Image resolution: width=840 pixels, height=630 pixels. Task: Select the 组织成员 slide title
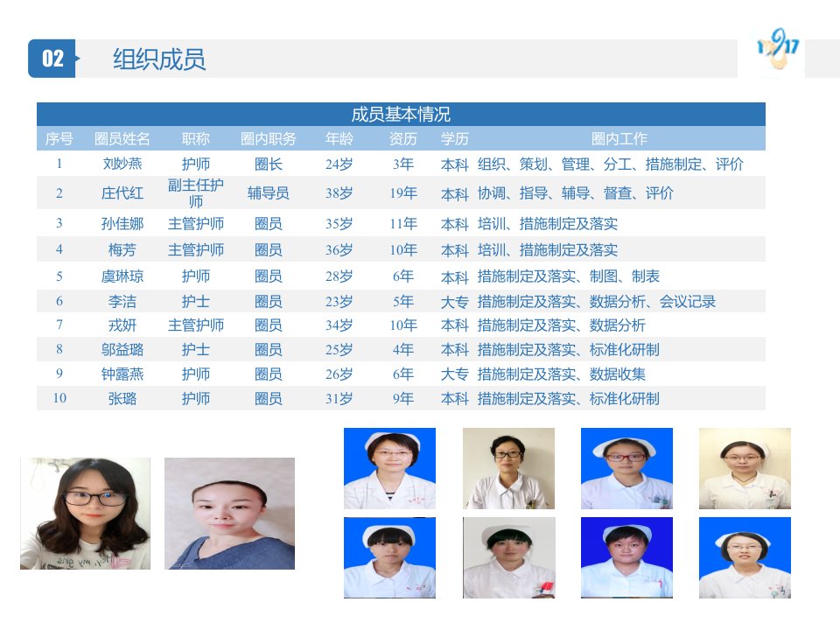point(158,59)
